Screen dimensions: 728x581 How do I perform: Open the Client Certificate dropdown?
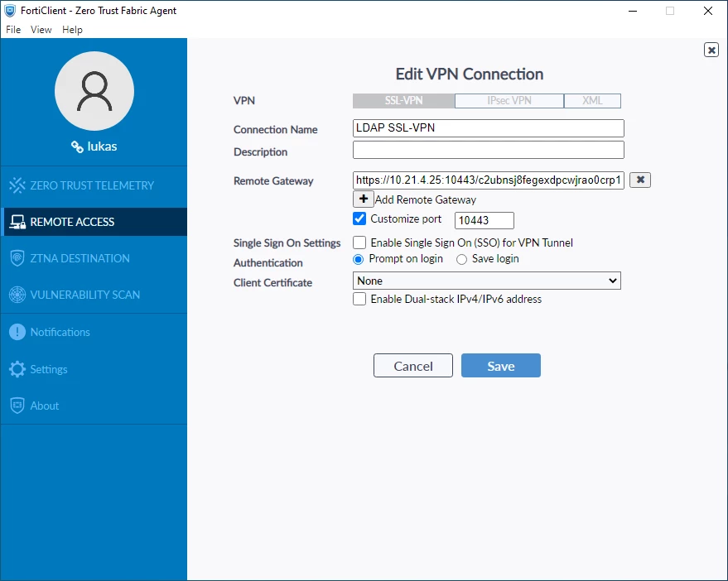click(486, 281)
